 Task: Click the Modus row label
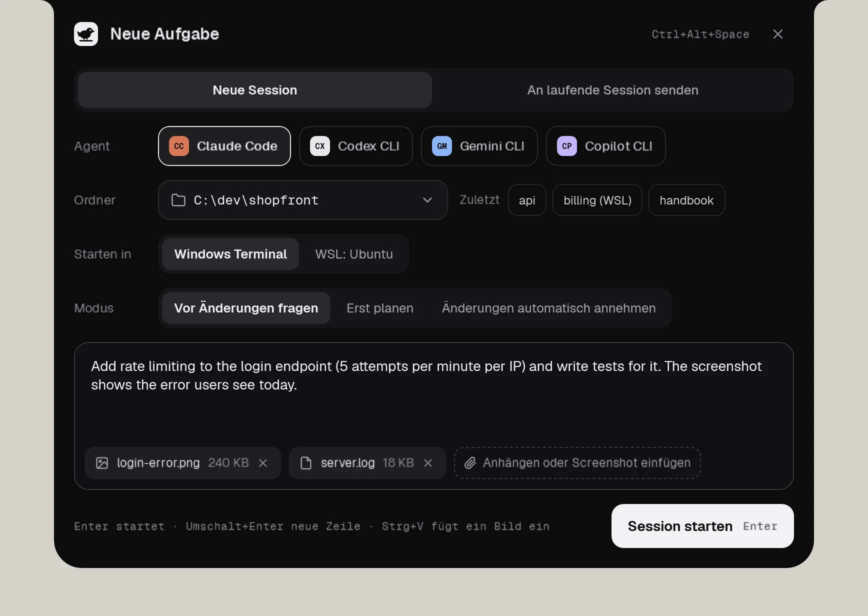coord(94,308)
